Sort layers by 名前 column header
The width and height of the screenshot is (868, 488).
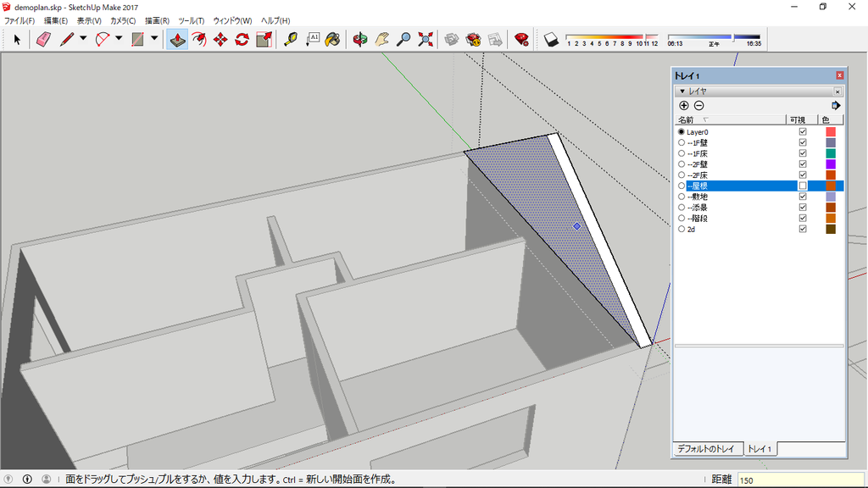click(x=730, y=119)
